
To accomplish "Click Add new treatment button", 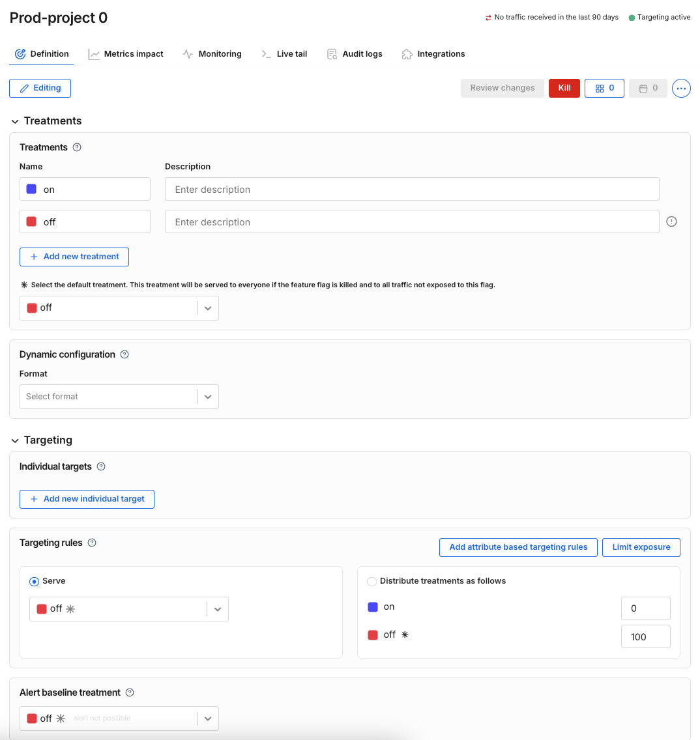I will 74,257.
